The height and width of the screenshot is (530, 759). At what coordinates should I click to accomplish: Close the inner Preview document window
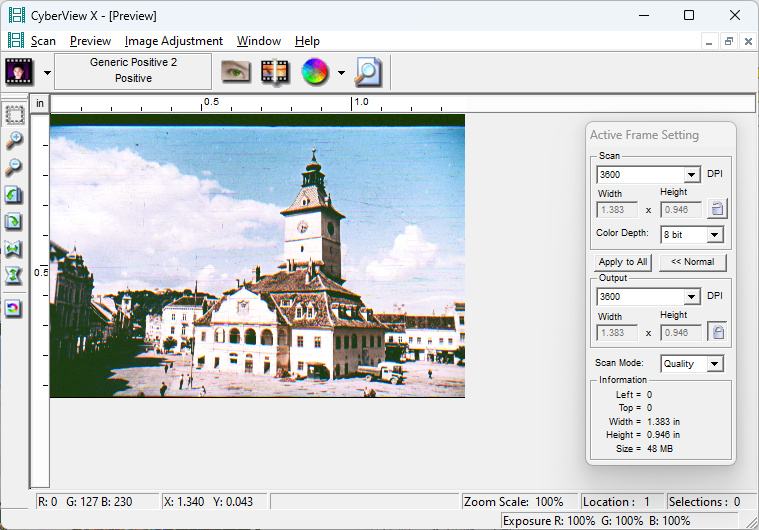click(748, 41)
